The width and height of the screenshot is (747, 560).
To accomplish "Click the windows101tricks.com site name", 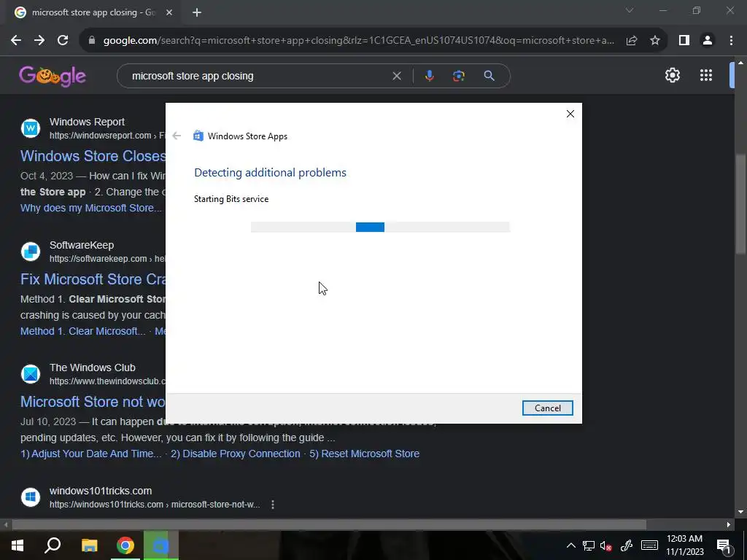I will coord(101,491).
